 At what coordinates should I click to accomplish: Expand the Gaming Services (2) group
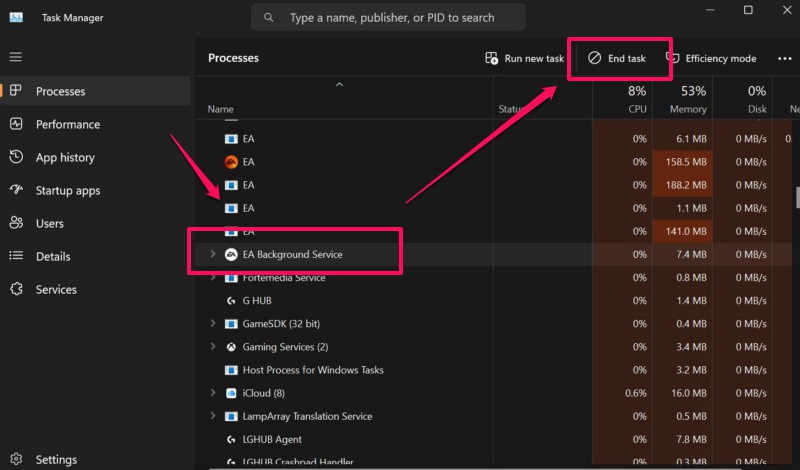[x=213, y=347]
